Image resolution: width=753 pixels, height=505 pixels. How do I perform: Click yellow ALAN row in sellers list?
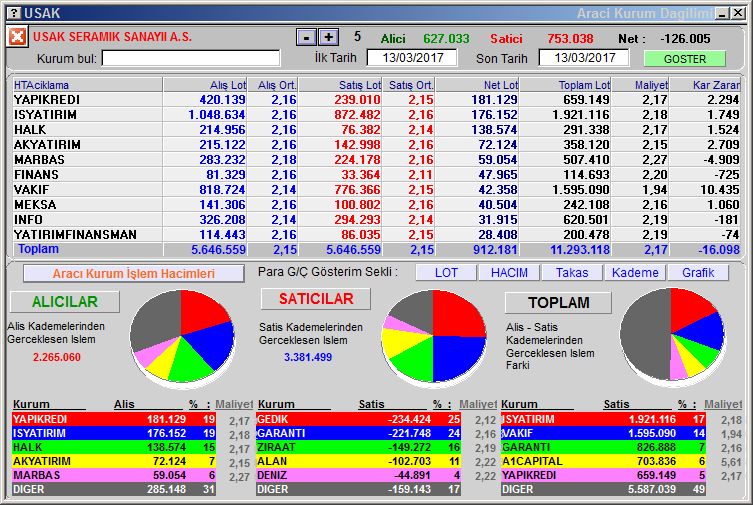[358, 461]
